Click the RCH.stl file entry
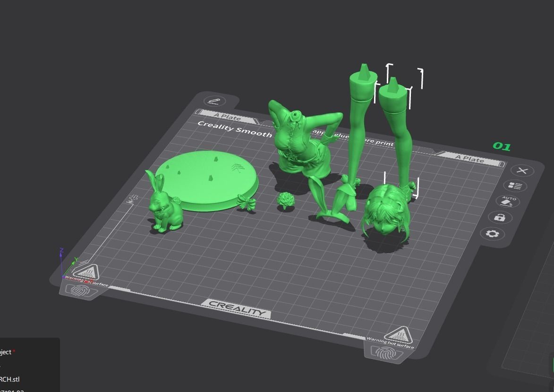Viewport: 554px width, 392px height. coord(9,379)
